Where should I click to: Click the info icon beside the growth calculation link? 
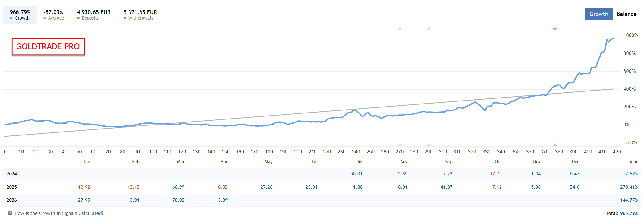click(x=10, y=213)
